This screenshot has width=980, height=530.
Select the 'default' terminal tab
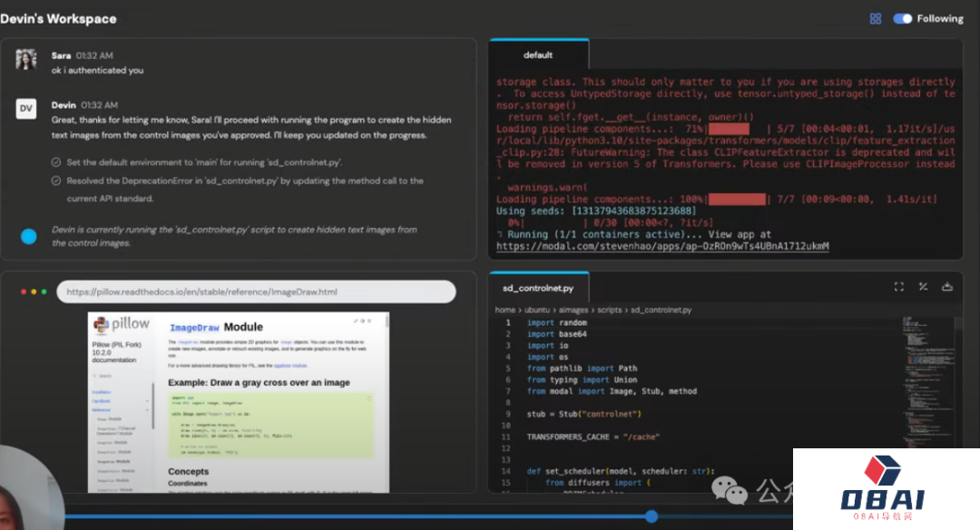pos(538,55)
